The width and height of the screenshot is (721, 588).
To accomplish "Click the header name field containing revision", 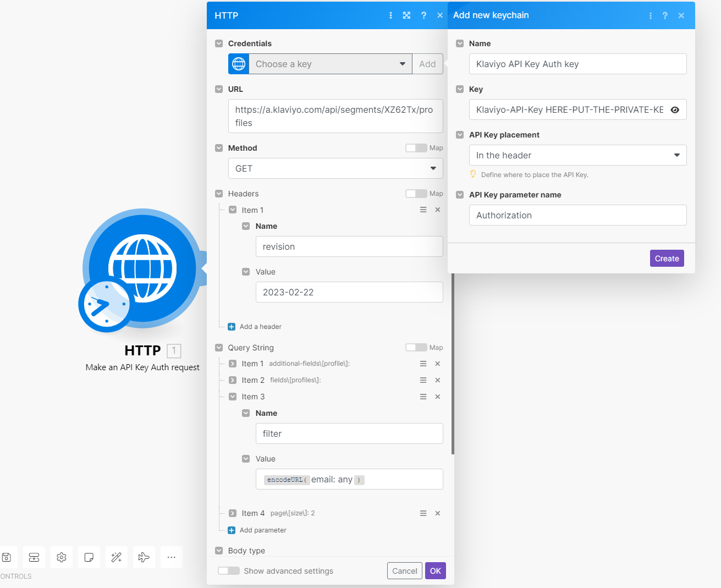I will coord(349,246).
